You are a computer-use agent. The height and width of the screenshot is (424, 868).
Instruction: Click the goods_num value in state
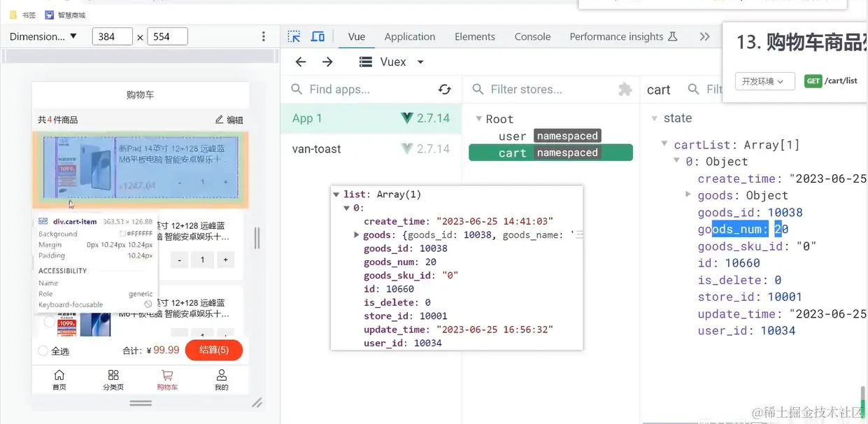point(781,229)
